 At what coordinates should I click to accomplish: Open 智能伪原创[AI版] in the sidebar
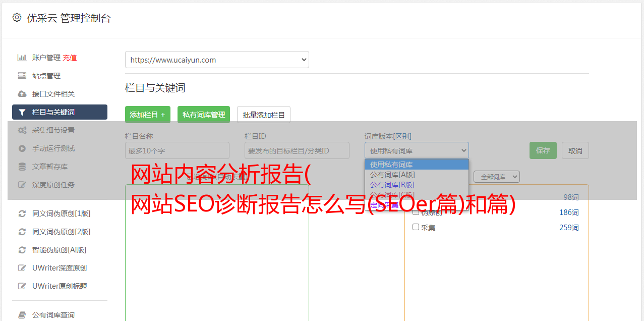click(60, 250)
